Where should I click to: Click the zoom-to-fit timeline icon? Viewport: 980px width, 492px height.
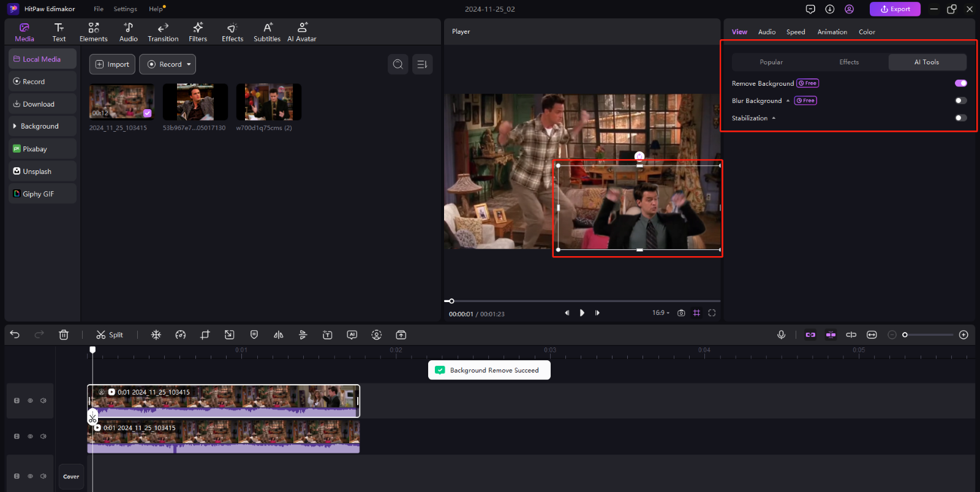[872, 335]
